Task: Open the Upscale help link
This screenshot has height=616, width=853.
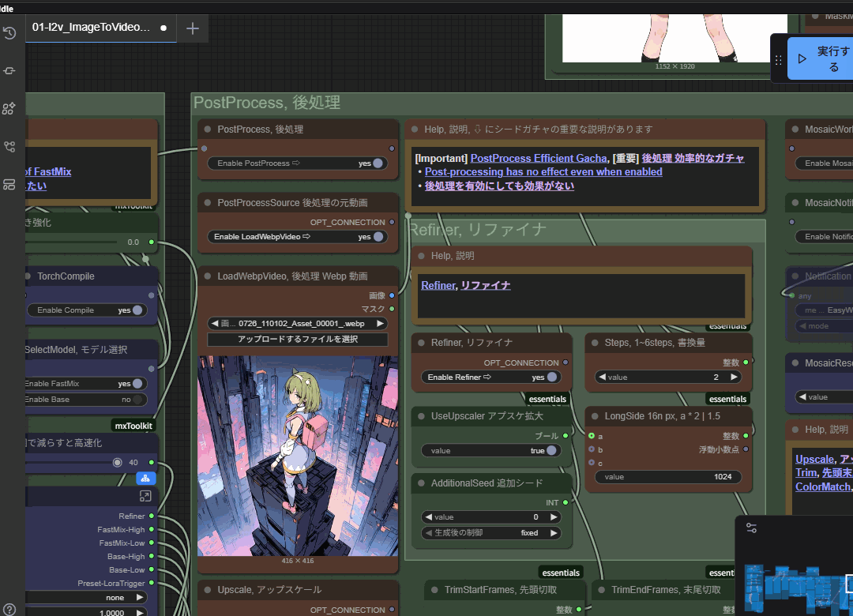Action: pos(814,460)
